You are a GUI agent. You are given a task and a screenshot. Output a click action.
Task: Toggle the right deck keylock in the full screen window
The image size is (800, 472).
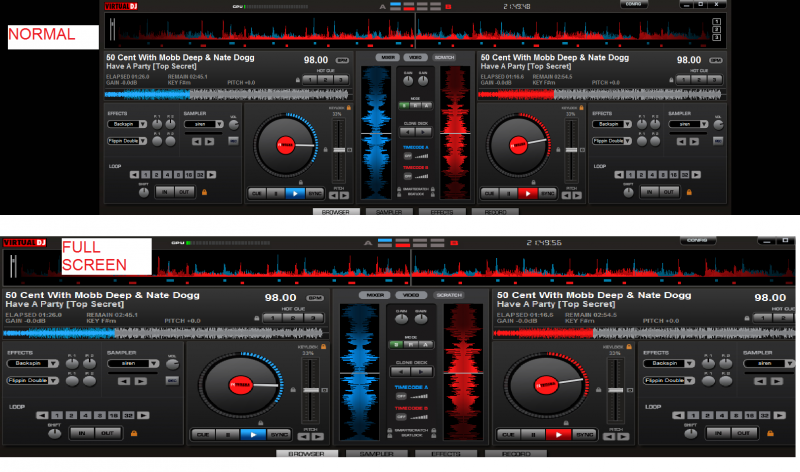629,346
